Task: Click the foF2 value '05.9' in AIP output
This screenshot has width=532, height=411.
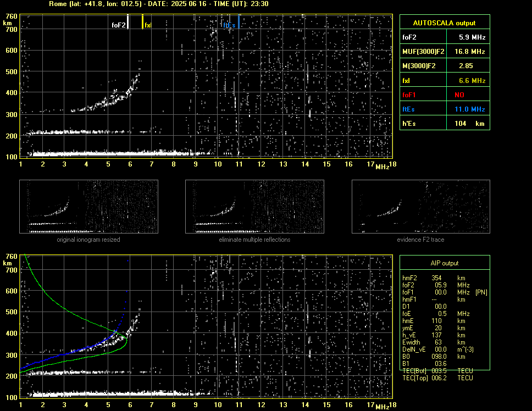Action: coord(440,285)
